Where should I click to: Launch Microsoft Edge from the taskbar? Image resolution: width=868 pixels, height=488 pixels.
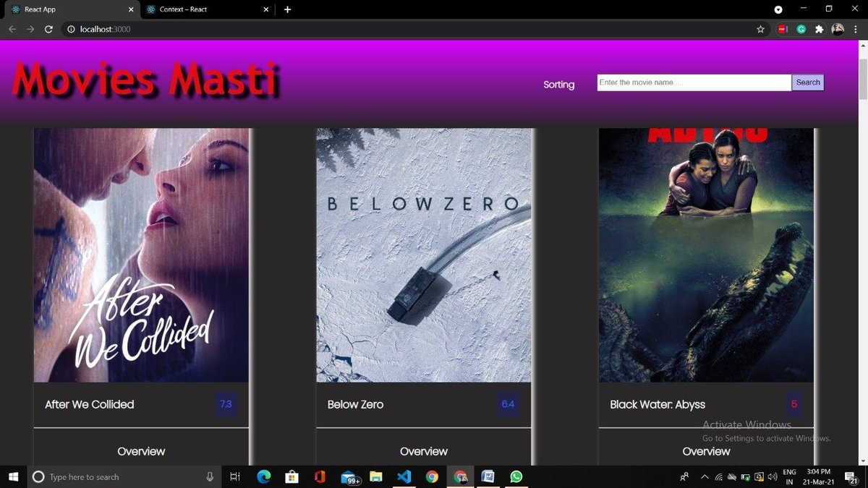point(263,476)
